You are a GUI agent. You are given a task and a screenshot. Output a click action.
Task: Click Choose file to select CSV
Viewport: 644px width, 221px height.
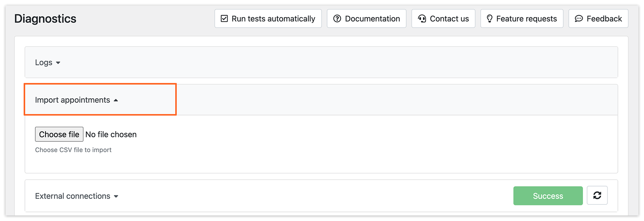[x=59, y=134]
